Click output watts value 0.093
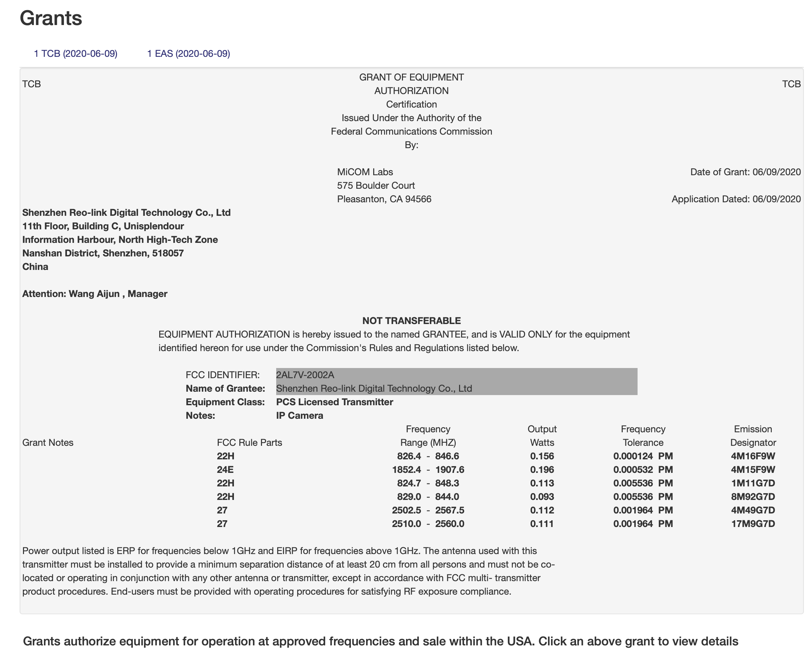Viewport: 812px width, 665px height. (542, 497)
